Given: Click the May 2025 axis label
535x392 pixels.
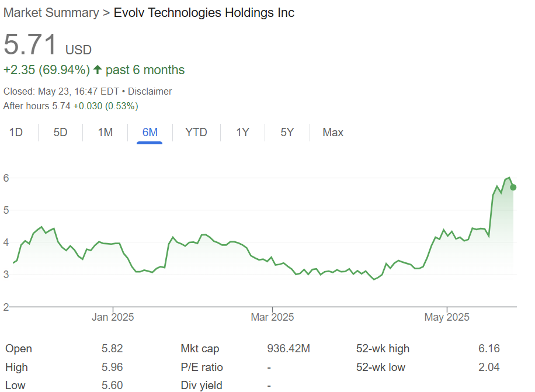Looking at the screenshot, I should [x=447, y=317].
